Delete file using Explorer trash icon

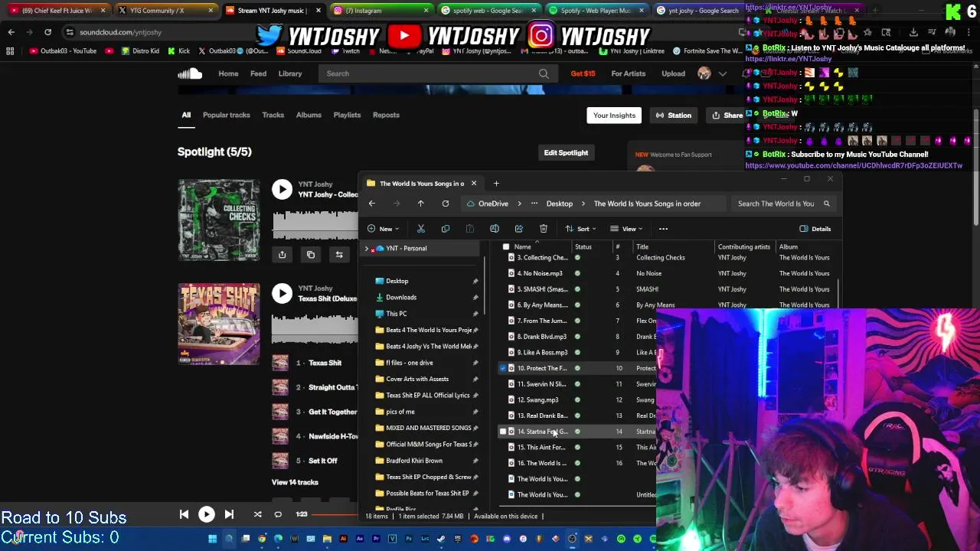pyautogui.click(x=543, y=229)
